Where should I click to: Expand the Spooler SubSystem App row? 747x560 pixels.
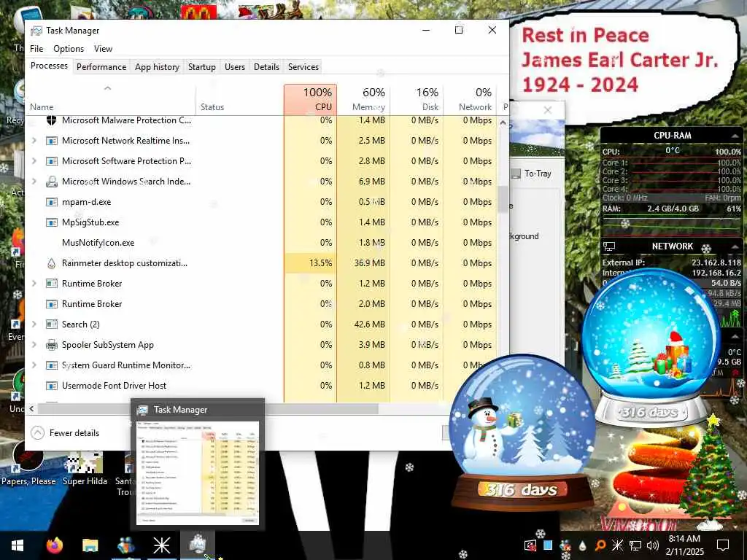(34, 345)
